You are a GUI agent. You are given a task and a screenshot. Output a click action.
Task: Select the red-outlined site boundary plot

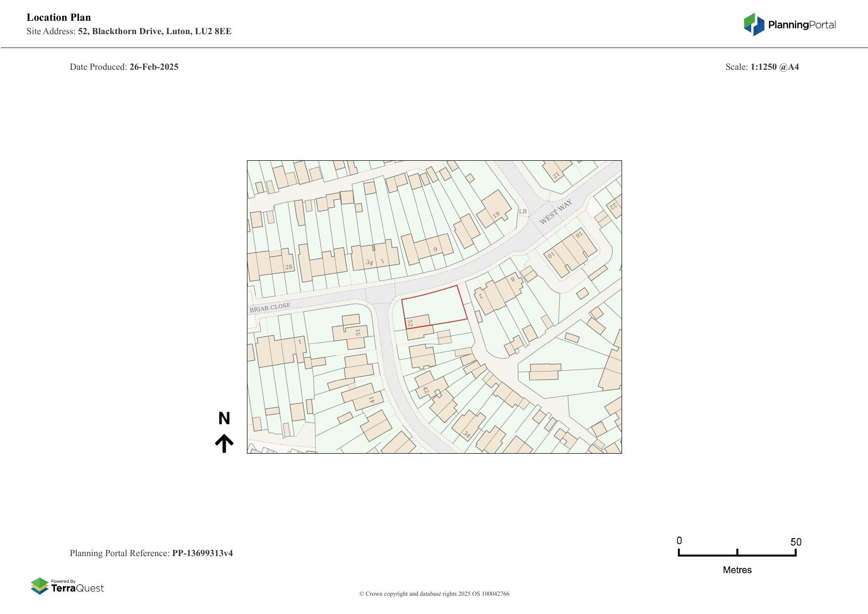pyautogui.click(x=435, y=304)
